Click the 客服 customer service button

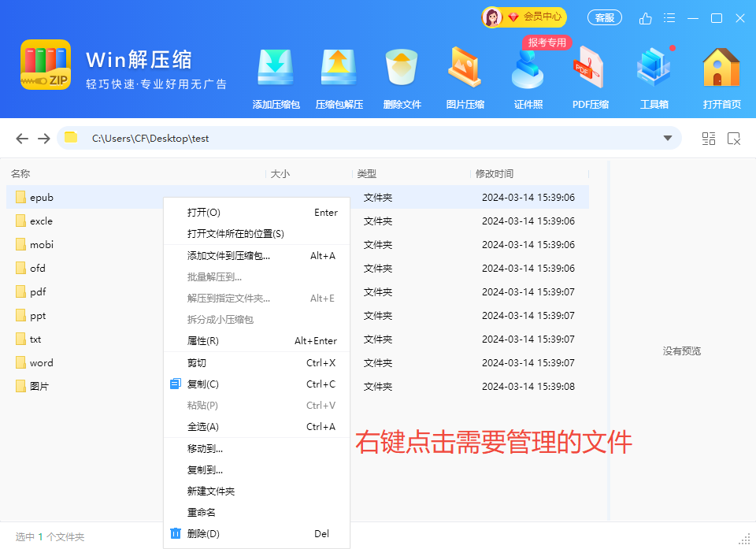coord(605,18)
